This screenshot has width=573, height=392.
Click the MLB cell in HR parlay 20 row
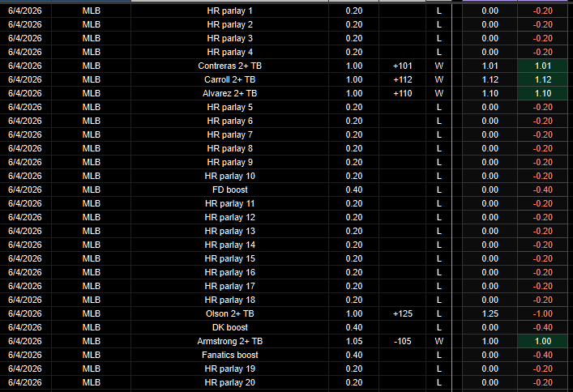coord(91,382)
